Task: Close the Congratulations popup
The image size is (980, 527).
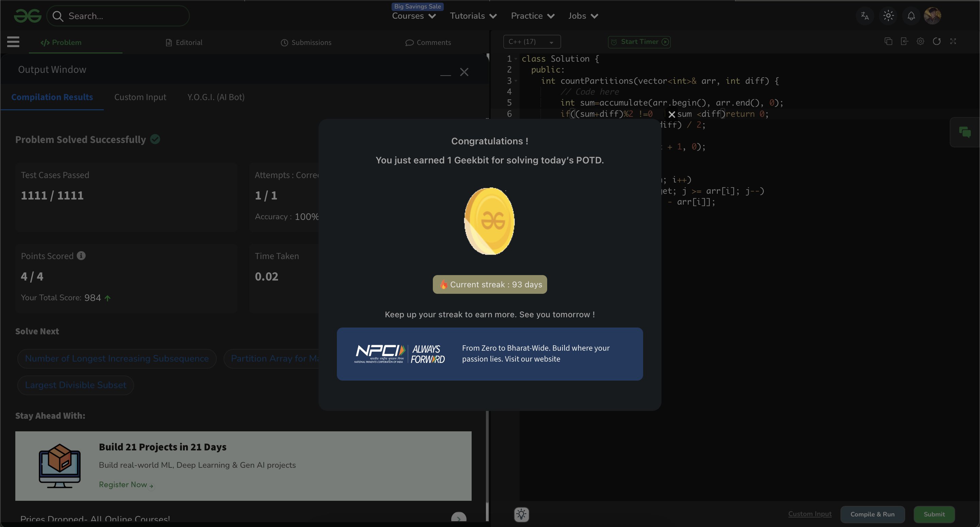Action: 671,114
